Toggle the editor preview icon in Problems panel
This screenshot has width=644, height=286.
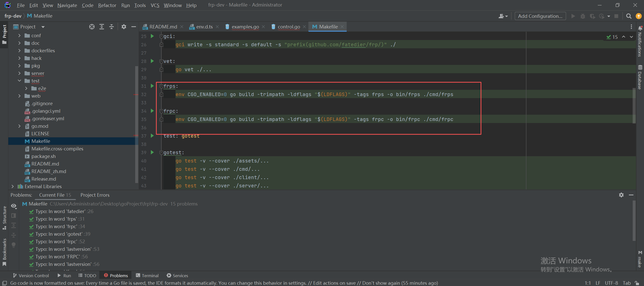coord(14,216)
